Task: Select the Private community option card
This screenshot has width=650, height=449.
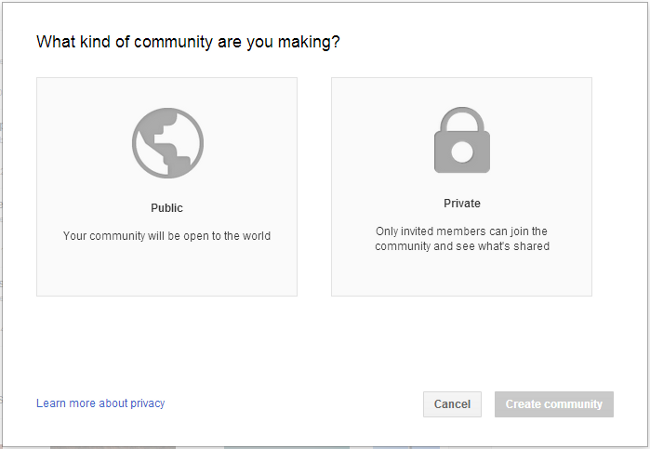Action: [461, 187]
